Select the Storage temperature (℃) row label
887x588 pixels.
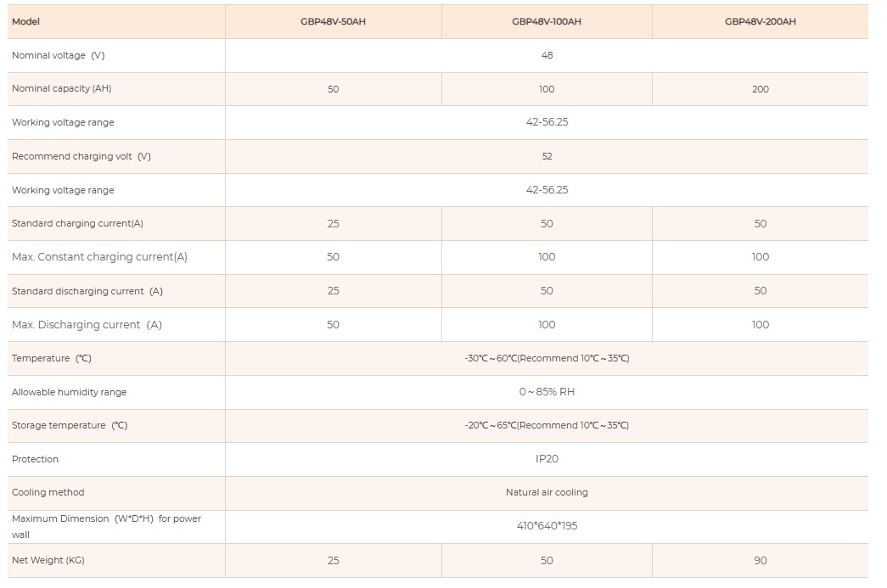click(x=70, y=426)
